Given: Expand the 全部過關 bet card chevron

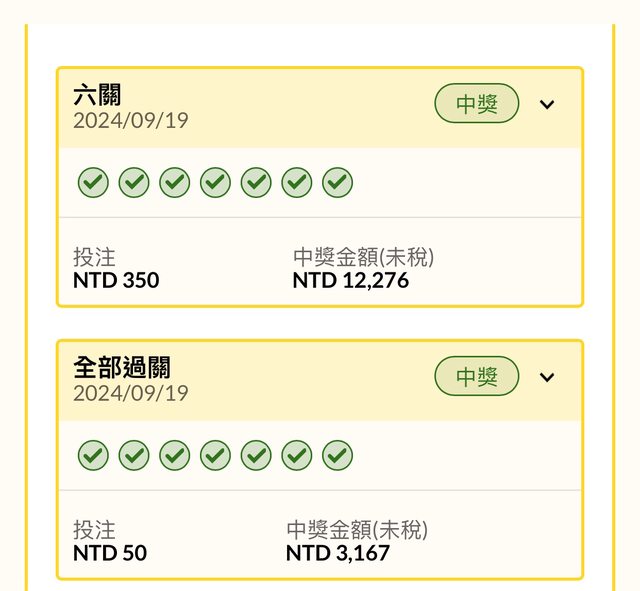Looking at the screenshot, I should coord(547,377).
